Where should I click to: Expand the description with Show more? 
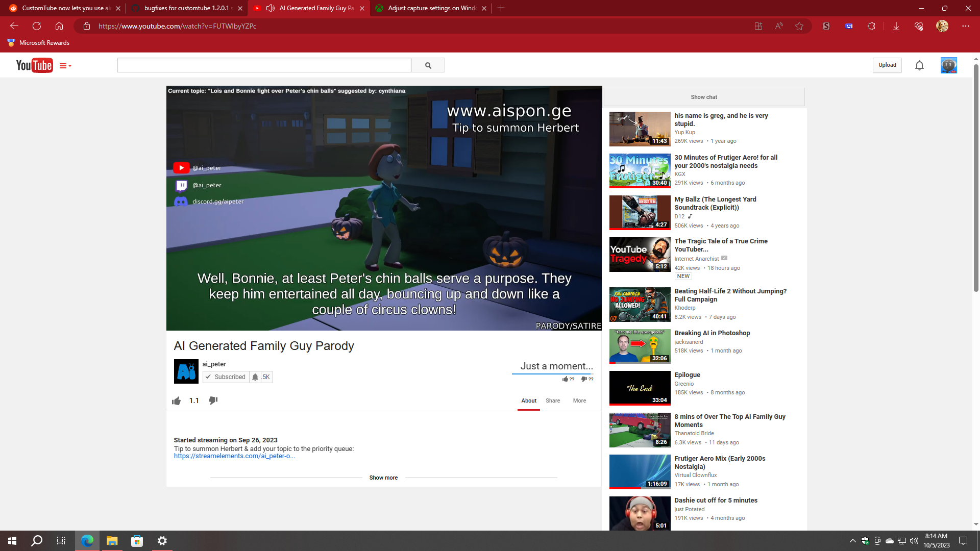pyautogui.click(x=383, y=478)
